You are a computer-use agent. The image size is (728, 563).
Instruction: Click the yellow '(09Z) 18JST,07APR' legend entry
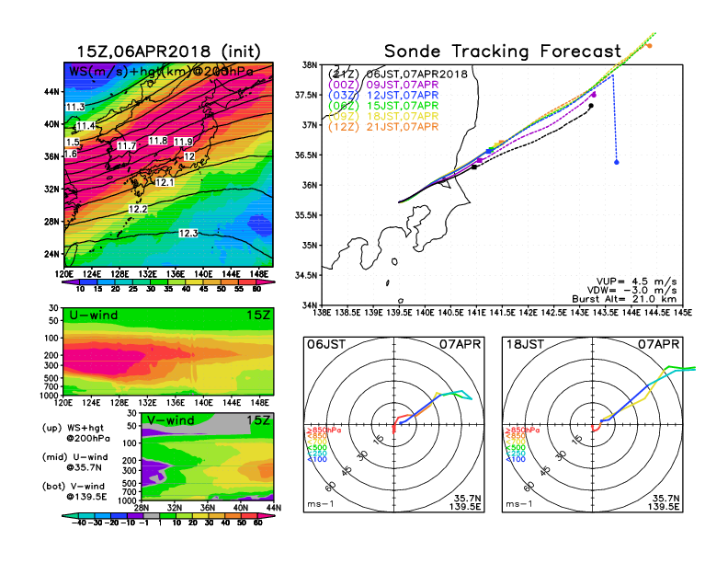pyautogui.click(x=383, y=116)
